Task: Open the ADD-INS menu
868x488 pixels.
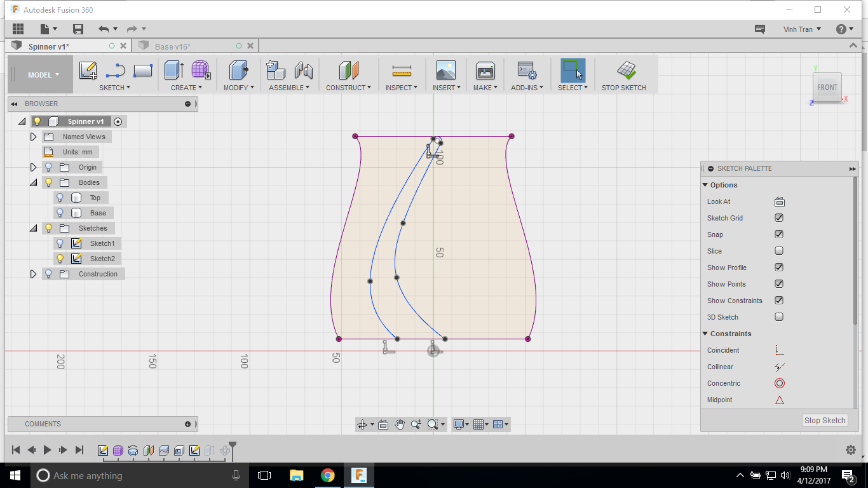Action: 527,88
